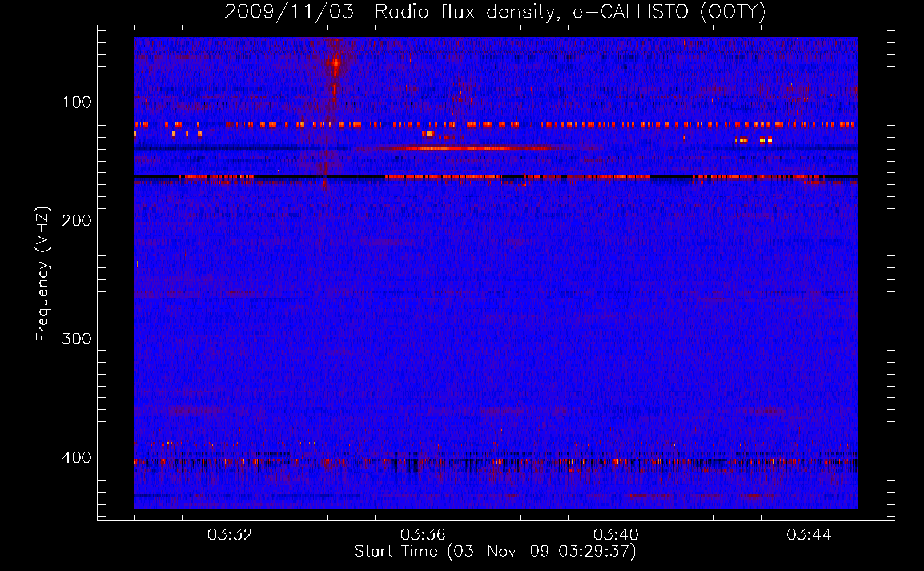Click the '03:32' time axis label
The width and height of the screenshot is (924, 571).
point(230,535)
